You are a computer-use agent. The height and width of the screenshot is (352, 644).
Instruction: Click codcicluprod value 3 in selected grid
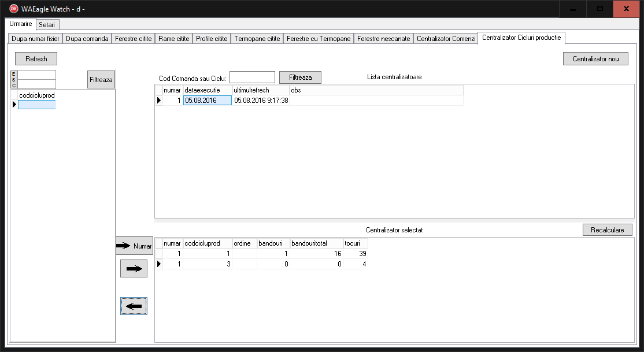208,264
